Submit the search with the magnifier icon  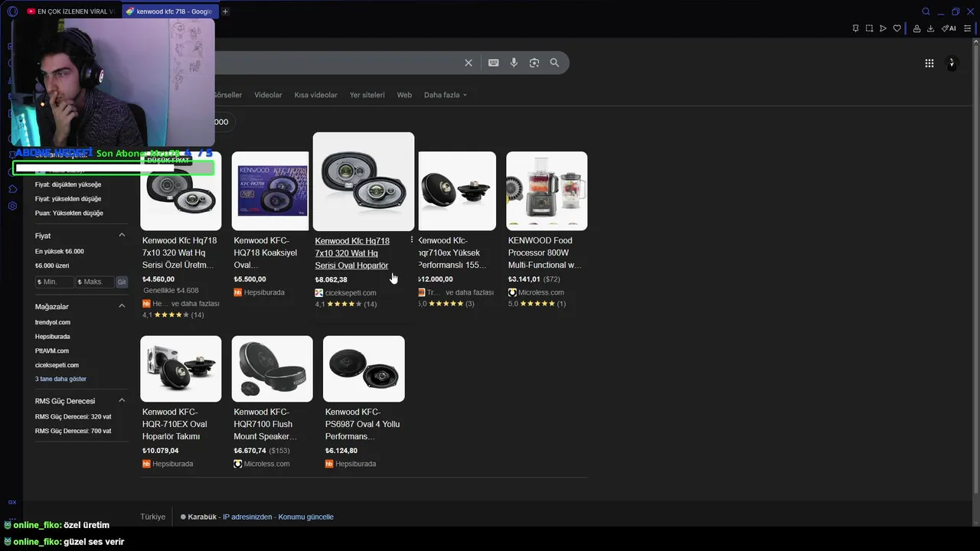point(554,63)
